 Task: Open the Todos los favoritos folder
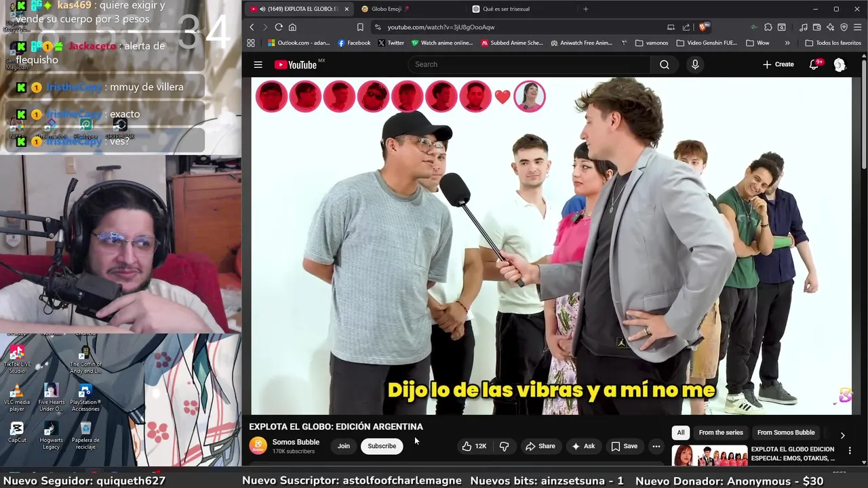click(833, 43)
